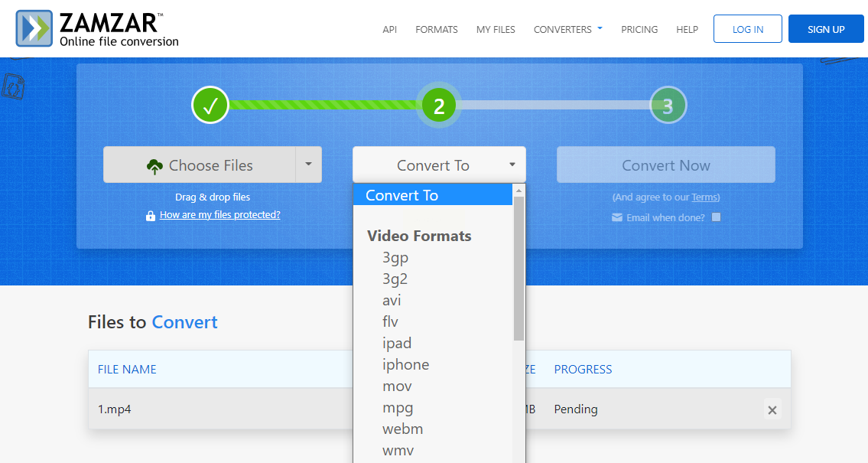The image size is (868, 463).
Task: Click the 1.mp4 file name
Action: [115, 409]
